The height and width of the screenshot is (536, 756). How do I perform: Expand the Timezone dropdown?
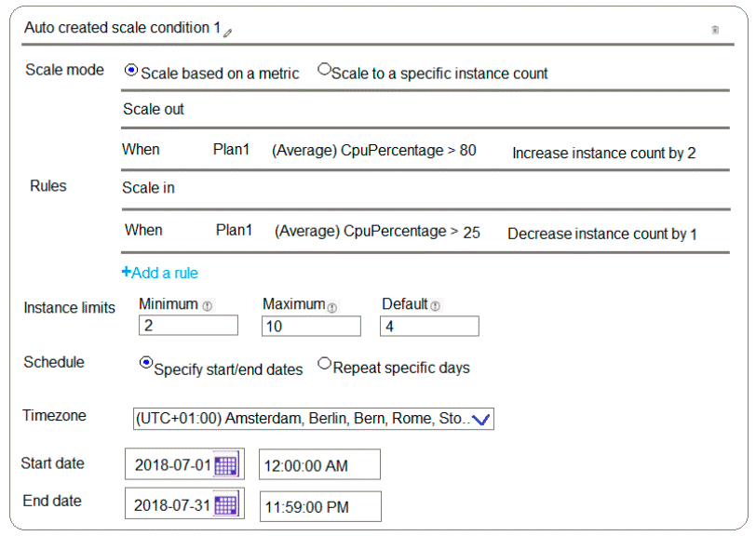480,420
